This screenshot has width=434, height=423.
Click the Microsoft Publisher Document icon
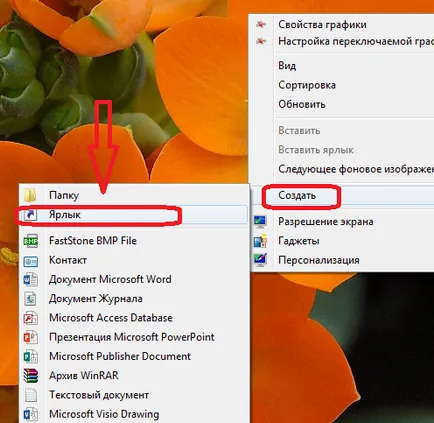coord(31,356)
